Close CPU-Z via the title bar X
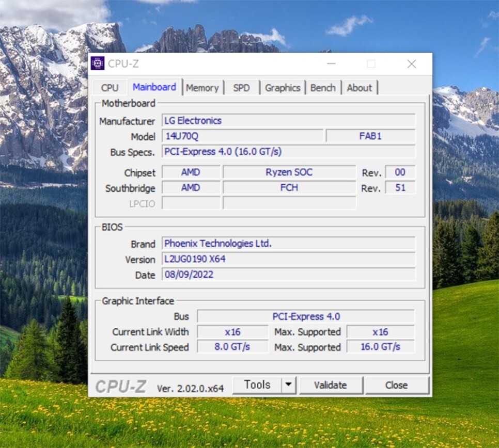The width and height of the screenshot is (499, 448). click(x=412, y=64)
